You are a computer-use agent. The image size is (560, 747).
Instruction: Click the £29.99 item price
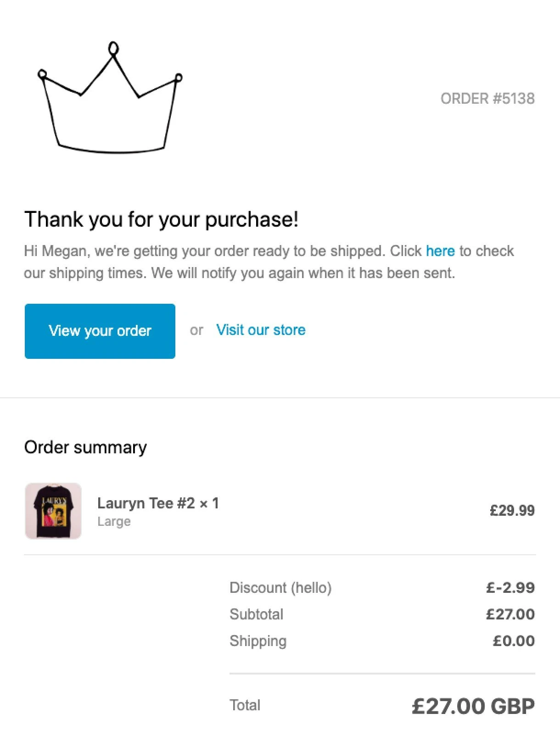pyautogui.click(x=512, y=511)
